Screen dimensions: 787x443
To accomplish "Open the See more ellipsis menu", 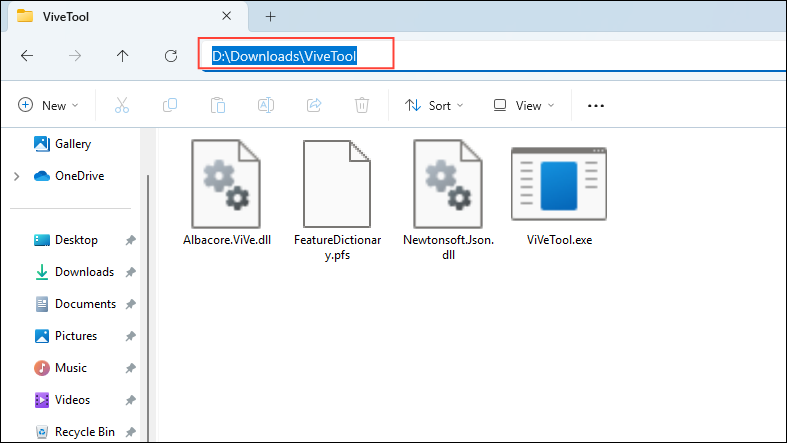I will point(596,105).
